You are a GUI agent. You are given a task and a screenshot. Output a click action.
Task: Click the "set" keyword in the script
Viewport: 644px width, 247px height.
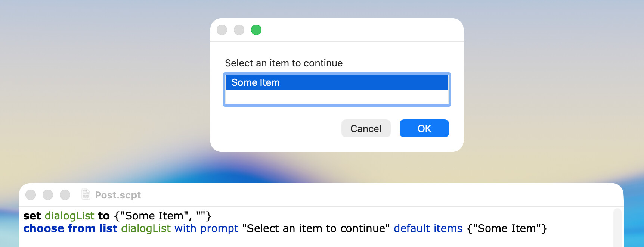32,216
